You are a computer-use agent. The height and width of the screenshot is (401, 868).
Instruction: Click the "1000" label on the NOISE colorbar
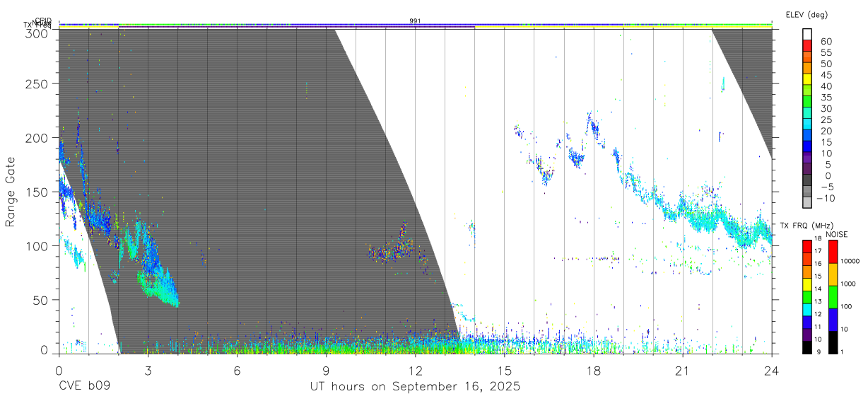coord(848,284)
